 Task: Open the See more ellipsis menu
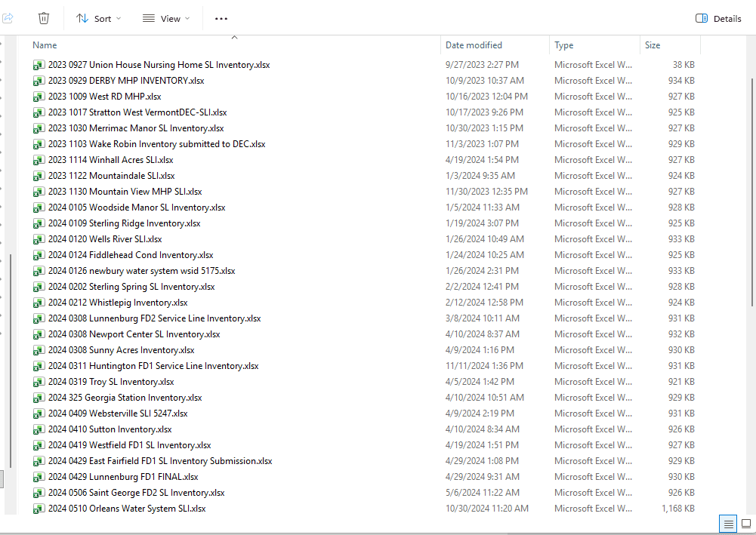[x=221, y=18]
